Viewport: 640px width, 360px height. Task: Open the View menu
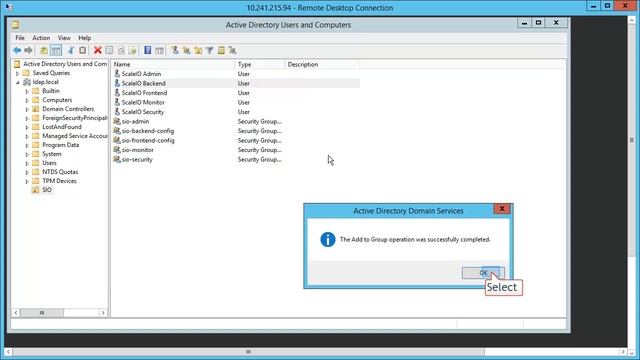tap(64, 38)
